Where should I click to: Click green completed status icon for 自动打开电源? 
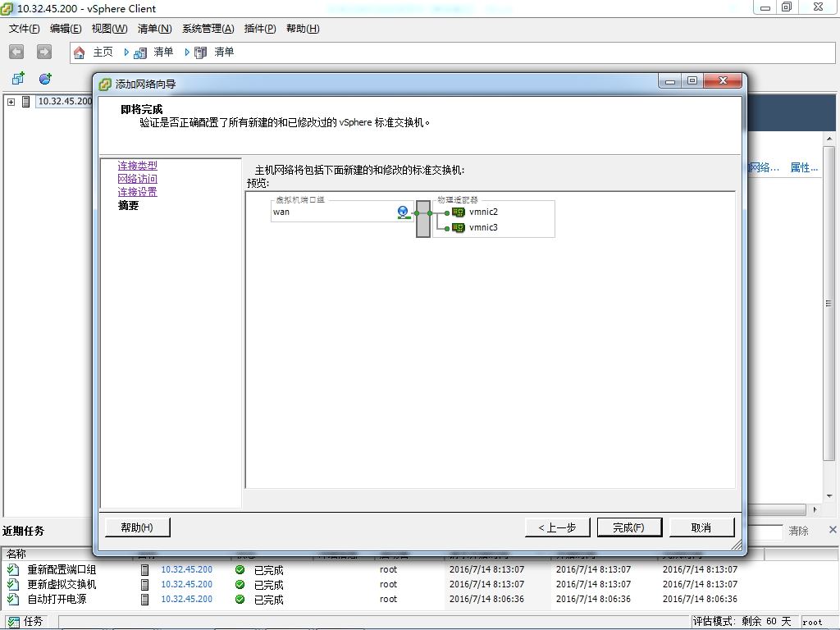coord(240,599)
